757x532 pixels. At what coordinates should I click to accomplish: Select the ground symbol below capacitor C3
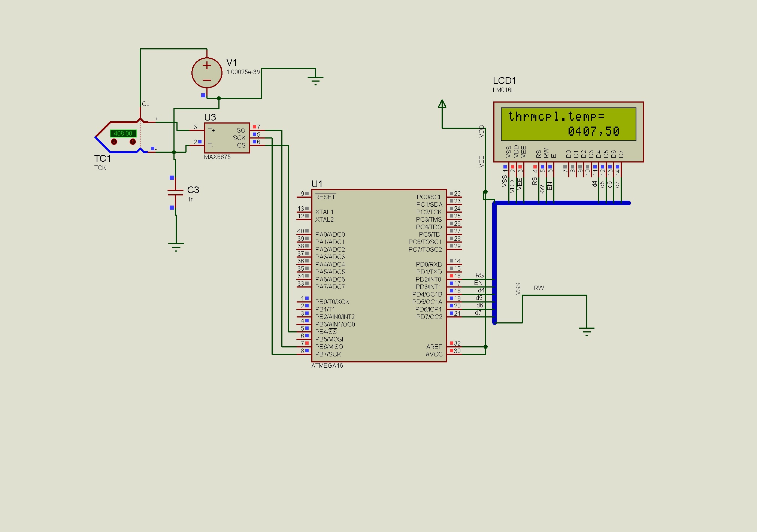tap(176, 247)
